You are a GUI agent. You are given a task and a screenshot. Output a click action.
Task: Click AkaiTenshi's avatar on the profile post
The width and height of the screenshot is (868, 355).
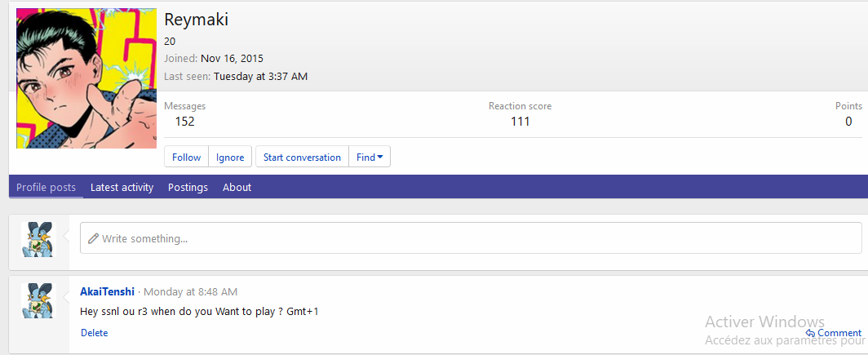pos(39,300)
